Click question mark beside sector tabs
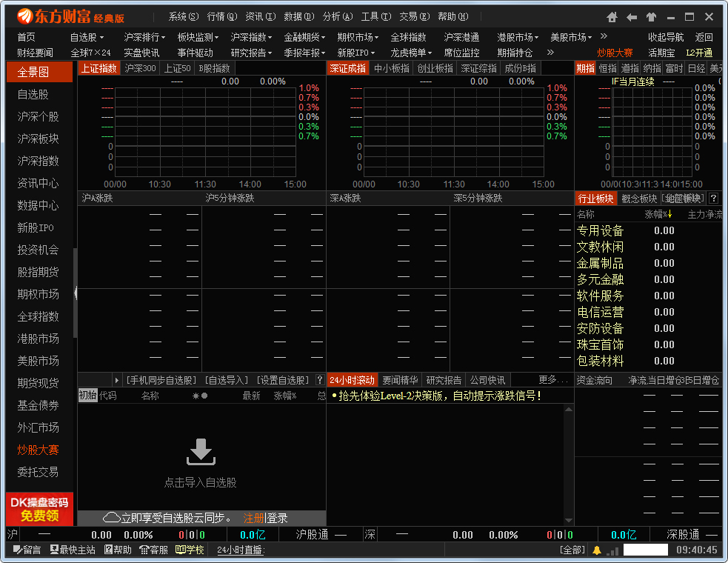Screen dimensions: 728x563 [x=714, y=199]
